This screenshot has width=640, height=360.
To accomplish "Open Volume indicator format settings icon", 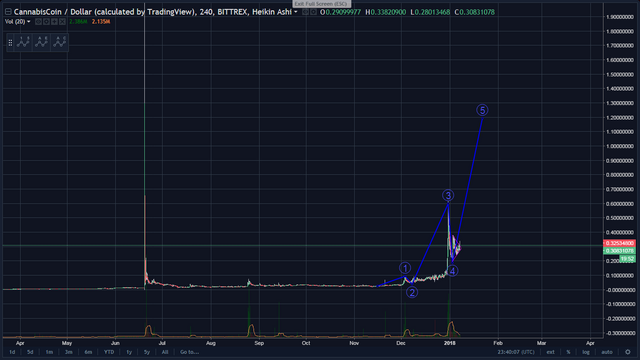I will (46, 22).
